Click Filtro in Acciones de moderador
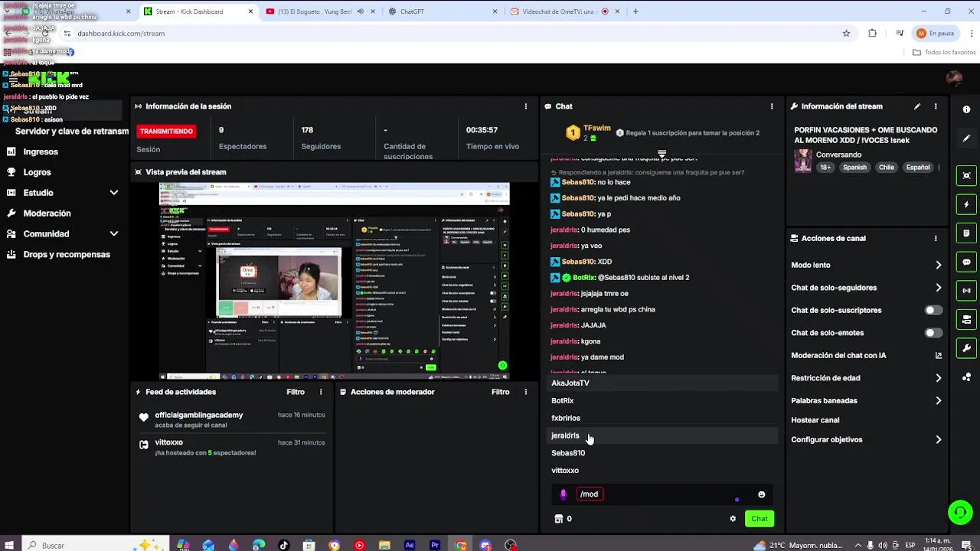Image resolution: width=980 pixels, height=551 pixels. coord(501,392)
